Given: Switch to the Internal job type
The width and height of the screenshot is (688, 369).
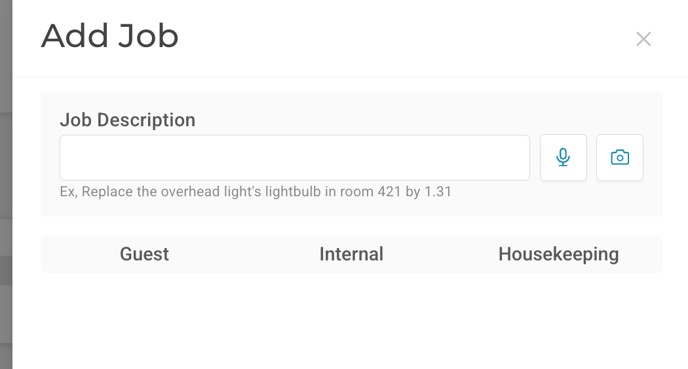Looking at the screenshot, I should click(x=351, y=254).
